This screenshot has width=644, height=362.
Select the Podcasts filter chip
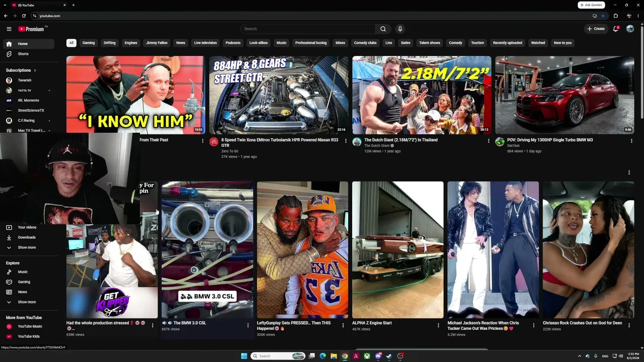[x=233, y=43]
